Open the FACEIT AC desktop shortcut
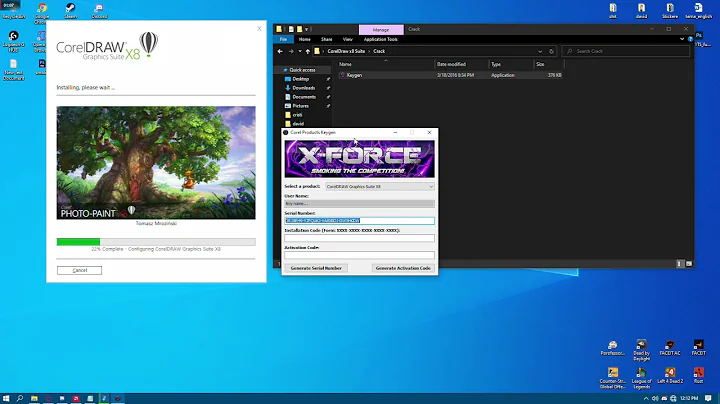The image size is (720, 404). pyautogui.click(x=670, y=348)
